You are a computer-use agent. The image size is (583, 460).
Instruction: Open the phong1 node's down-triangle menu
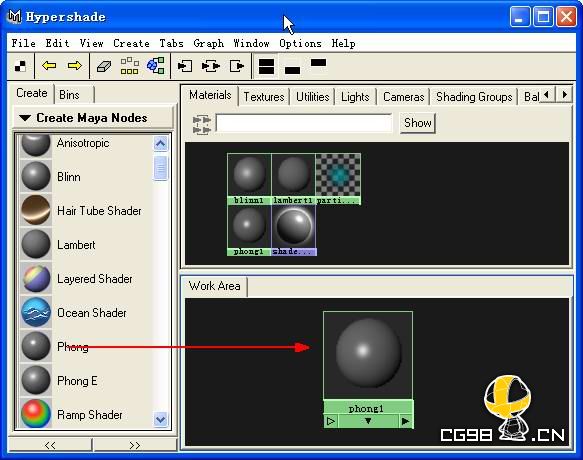point(368,421)
